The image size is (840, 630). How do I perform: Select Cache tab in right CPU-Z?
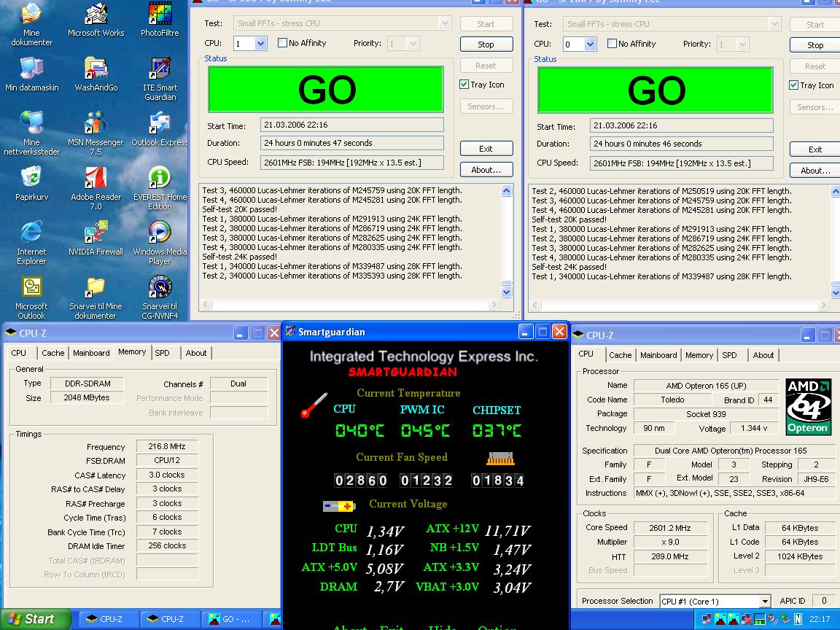[x=621, y=355]
